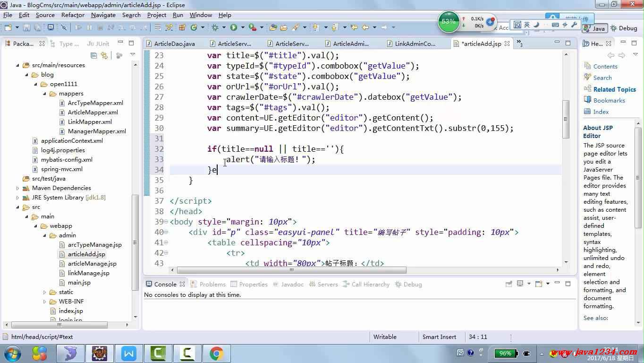
Task: Collapse the src/main/resources folder
Action: [x=18, y=65]
